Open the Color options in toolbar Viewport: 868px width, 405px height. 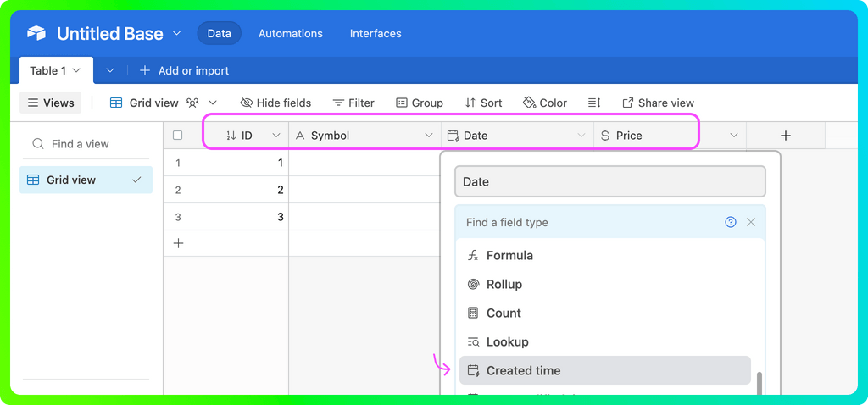point(545,103)
